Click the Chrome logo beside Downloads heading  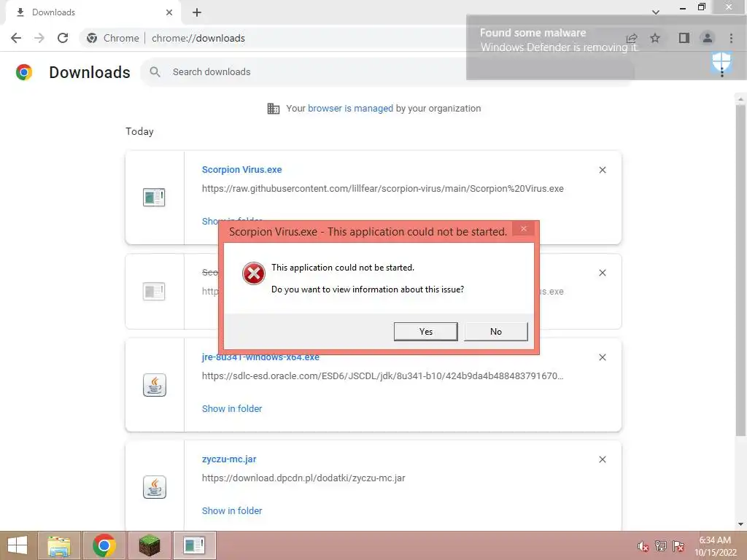coord(24,72)
